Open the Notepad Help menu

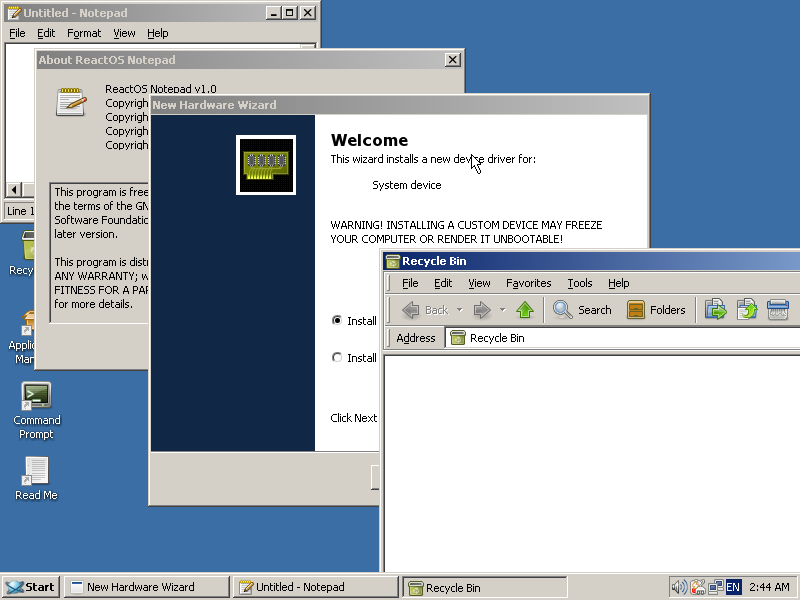[158, 33]
